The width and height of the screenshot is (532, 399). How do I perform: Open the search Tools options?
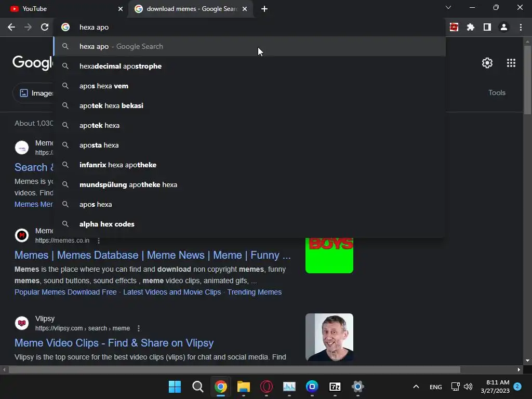(x=497, y=92)
